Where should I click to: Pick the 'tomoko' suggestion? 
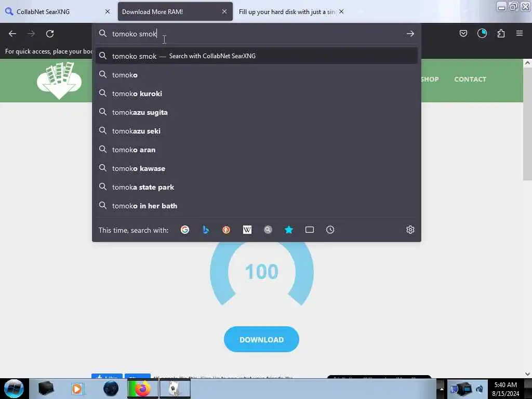pyautogui.click(x=257, y=75)
